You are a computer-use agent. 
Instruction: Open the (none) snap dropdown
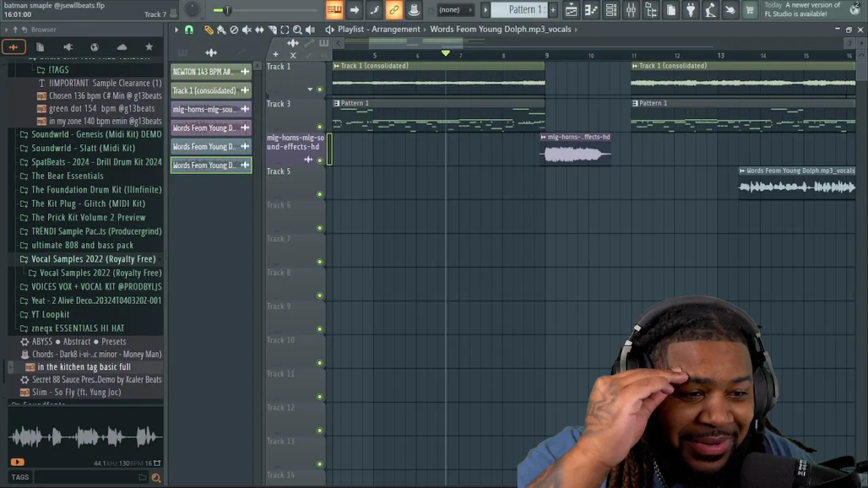click(x=454, y=9)
